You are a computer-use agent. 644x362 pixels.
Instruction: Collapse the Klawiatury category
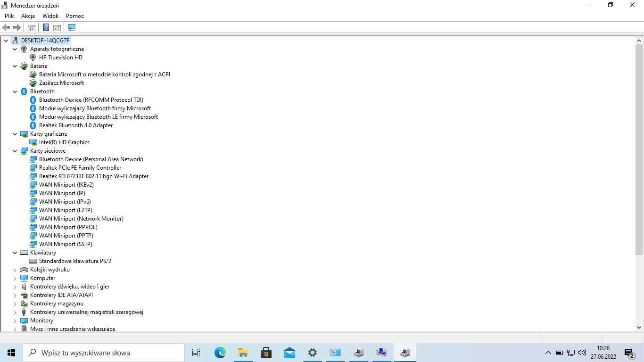15,253
